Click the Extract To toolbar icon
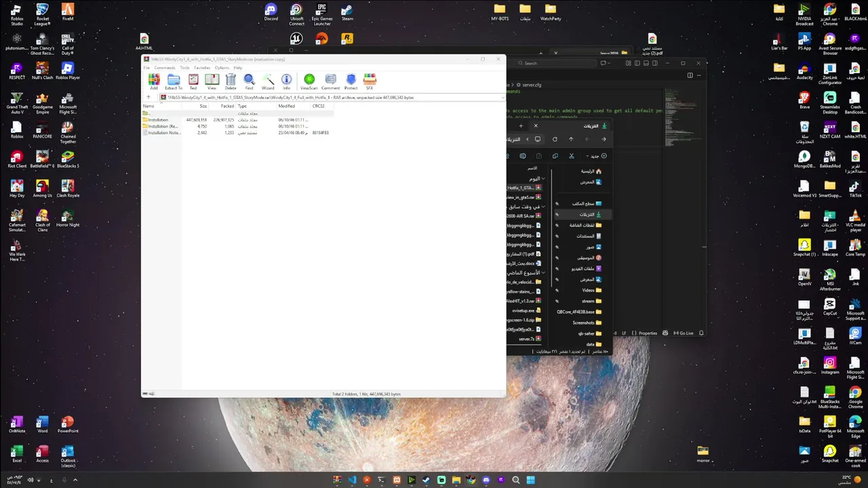 174,82
